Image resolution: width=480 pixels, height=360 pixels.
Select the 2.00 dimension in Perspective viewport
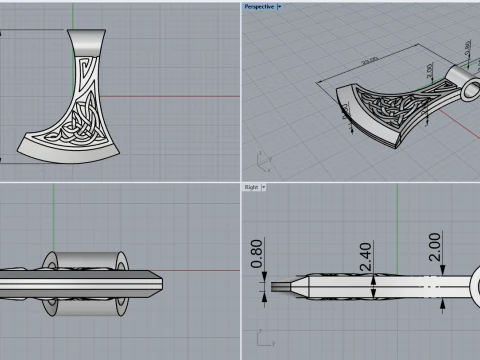click(430, 70)
